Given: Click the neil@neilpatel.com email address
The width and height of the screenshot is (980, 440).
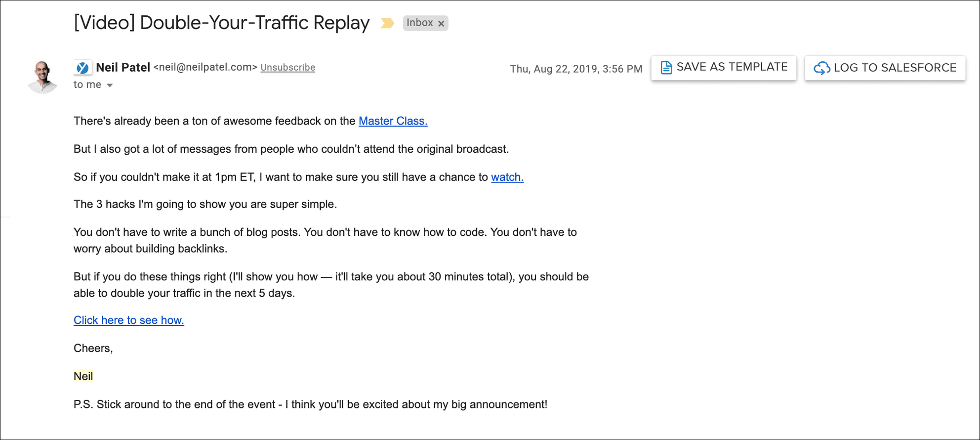Looking at the screenshot, I should (205, 67).
